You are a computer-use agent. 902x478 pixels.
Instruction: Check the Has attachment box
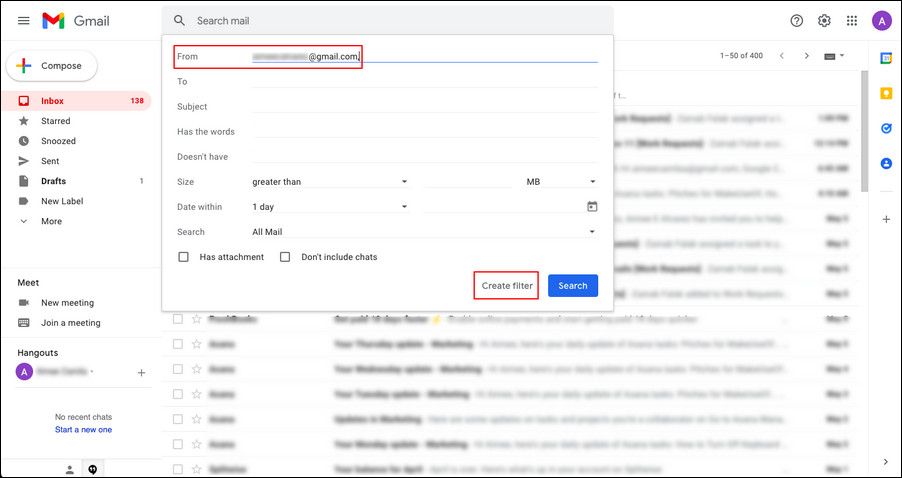pos(184,257)
